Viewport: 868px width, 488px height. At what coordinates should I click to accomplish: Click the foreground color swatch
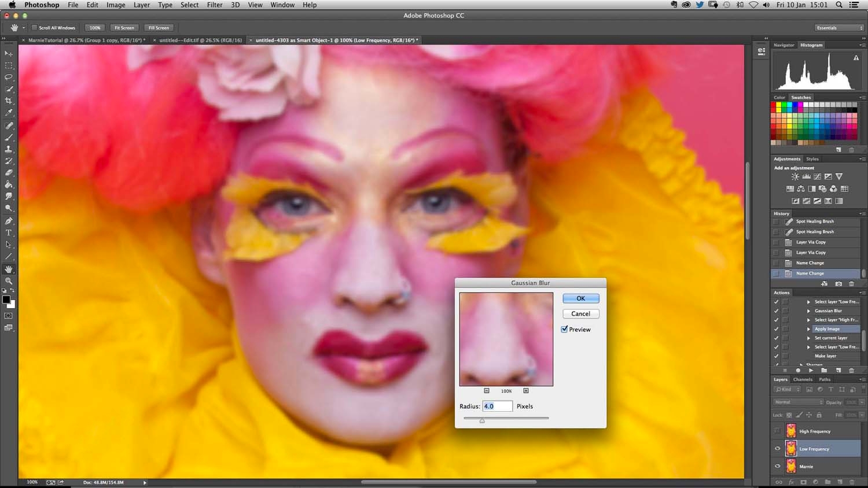pos(6,300)
